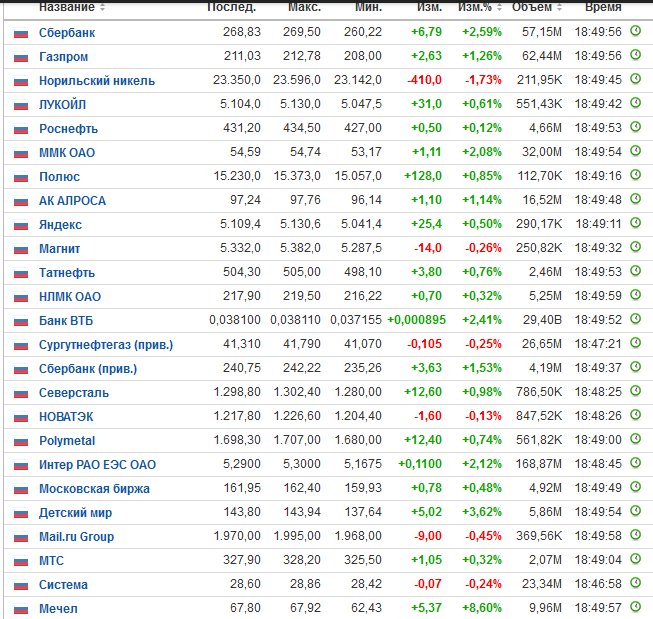Screen dimensions: 653x619
Task: Open the Мечел stock link
Action: click(58, 609)
